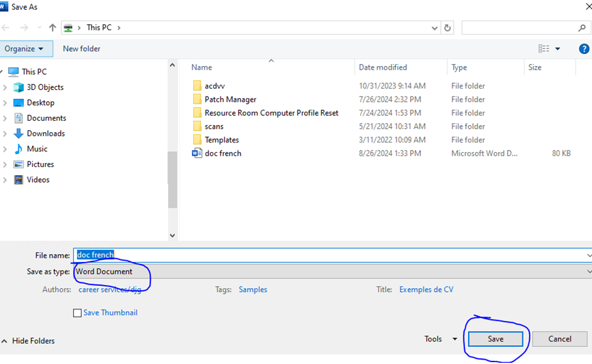Screen dimensions: 592x364
Task: Click the search magnifier icon
Action: pyautogui.click(x=582, y=27)
